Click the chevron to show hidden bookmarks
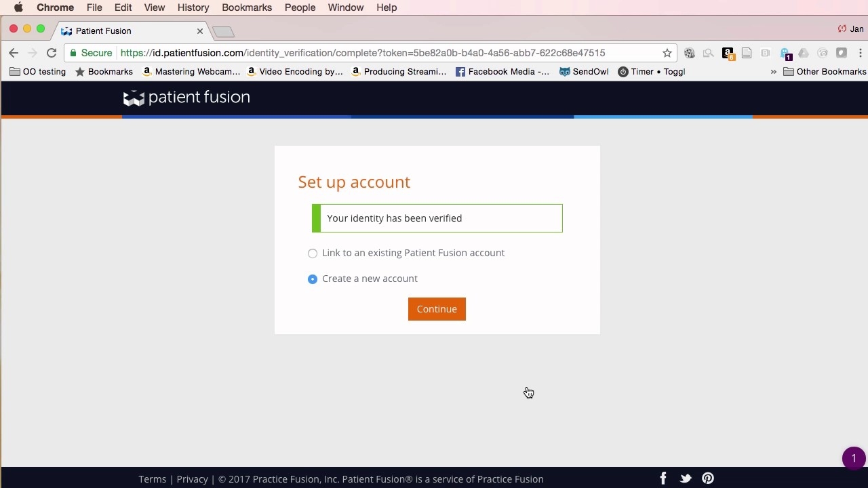This screenshot has width=868, height=488. (x=773, y=71)
